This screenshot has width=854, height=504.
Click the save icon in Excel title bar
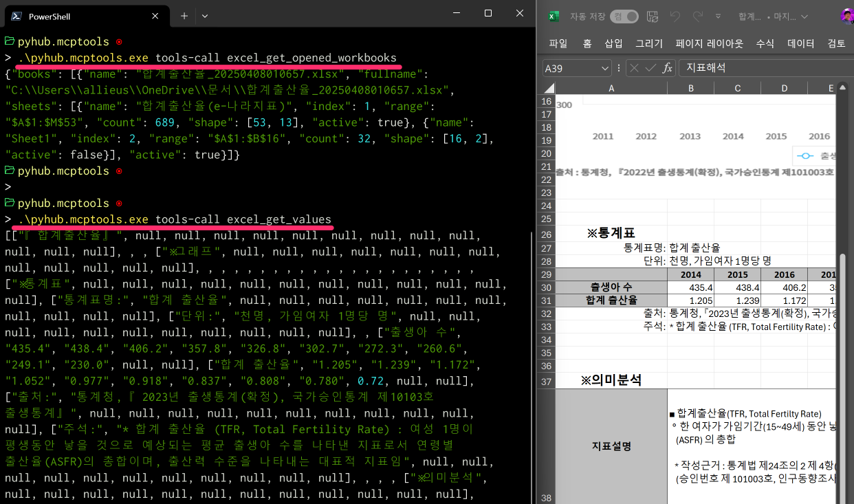[653, 17]
